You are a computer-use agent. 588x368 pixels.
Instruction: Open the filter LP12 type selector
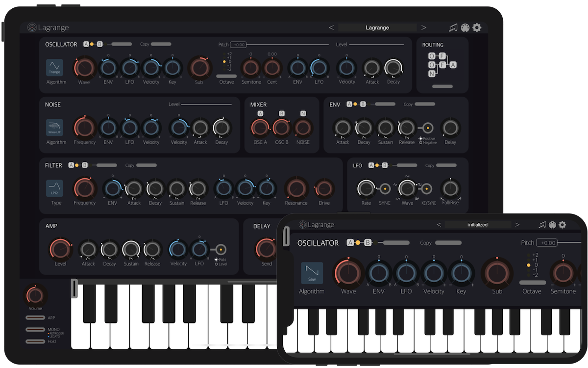pos(55,188)
